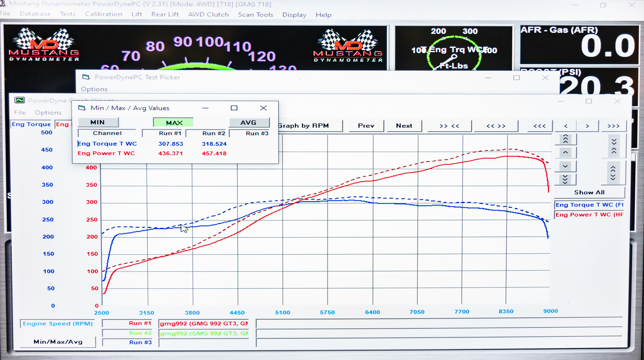The image size is (644, 360).
Task: Click Graph by RPM button
Action: (x=310, y=126)
